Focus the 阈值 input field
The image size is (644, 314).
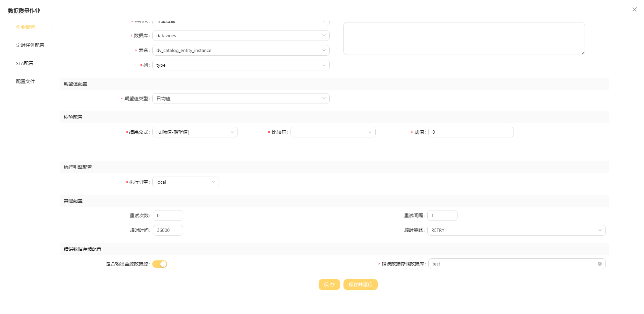[x=471, y=132]
